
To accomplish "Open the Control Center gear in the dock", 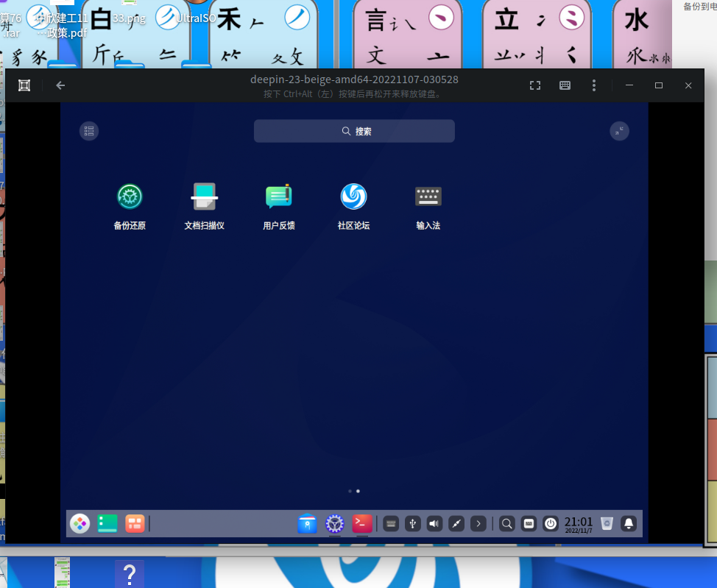I will [334, 524].
